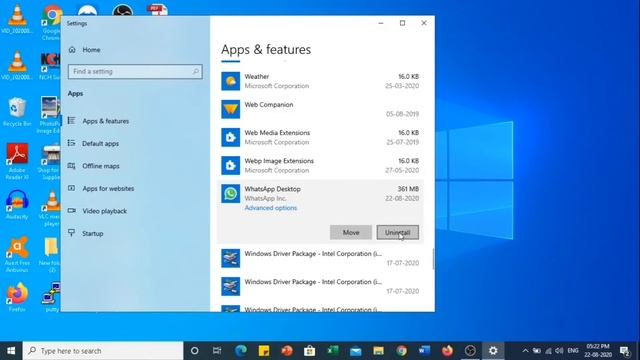Open Task View on the taskbar

pyautogui.click(x=217, y=351)
